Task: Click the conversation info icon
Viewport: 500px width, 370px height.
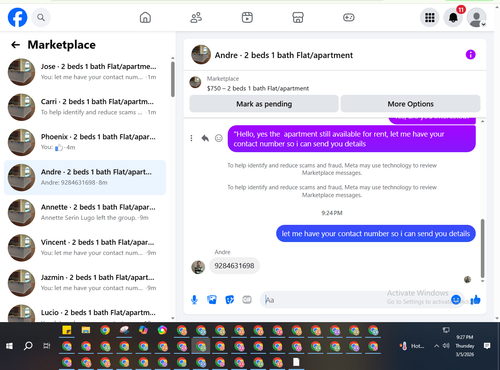Action: coord(470,54)
